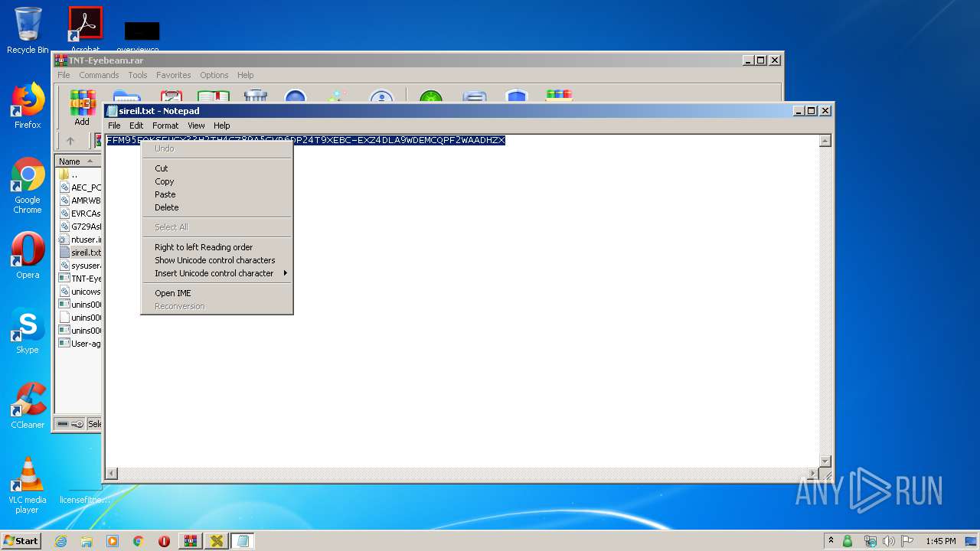Open Notepad's Format menu
Screen dimensions: 980x551
(x=165, y=126)
